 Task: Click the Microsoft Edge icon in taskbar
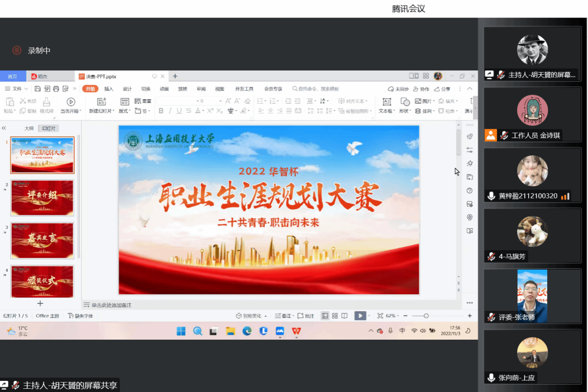[x=247, y=331]
